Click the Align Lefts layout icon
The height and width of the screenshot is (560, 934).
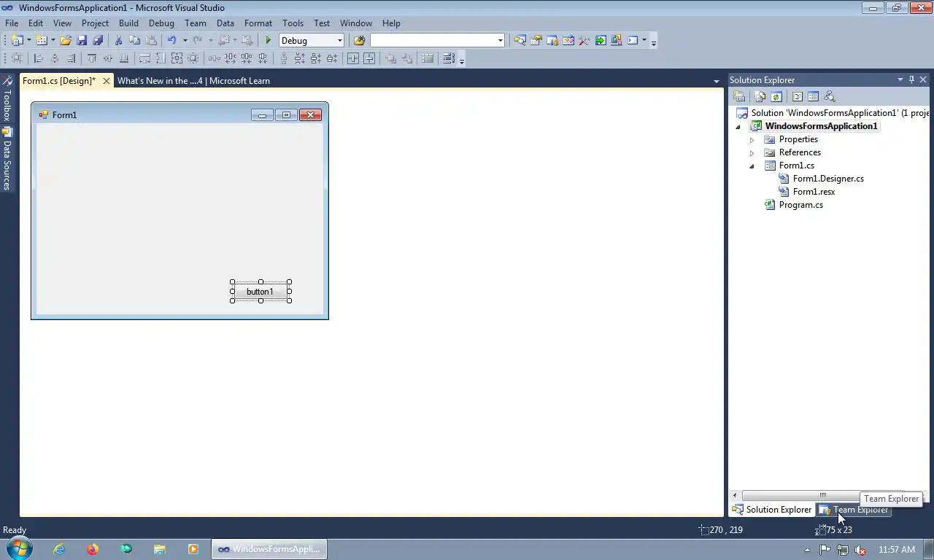coord(38,58)
